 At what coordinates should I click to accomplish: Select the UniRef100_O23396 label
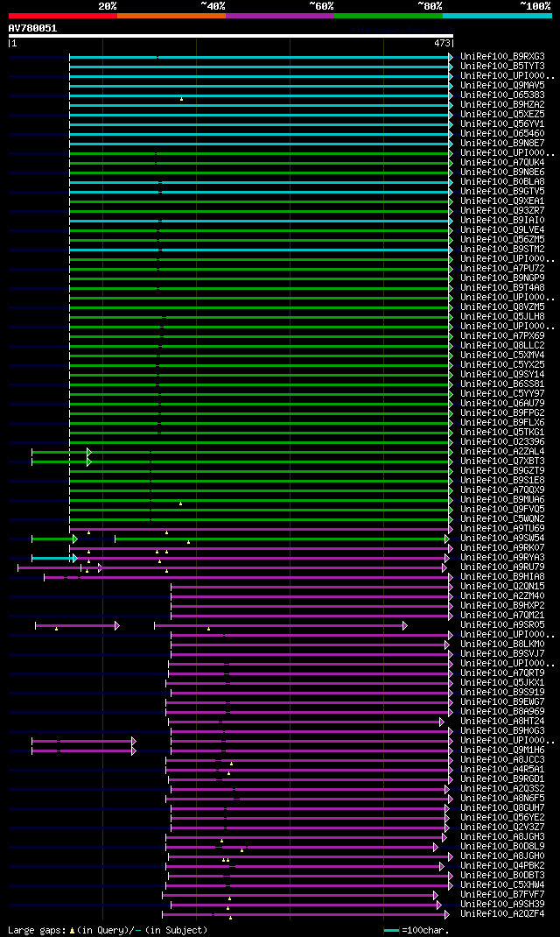click(502, 442)
